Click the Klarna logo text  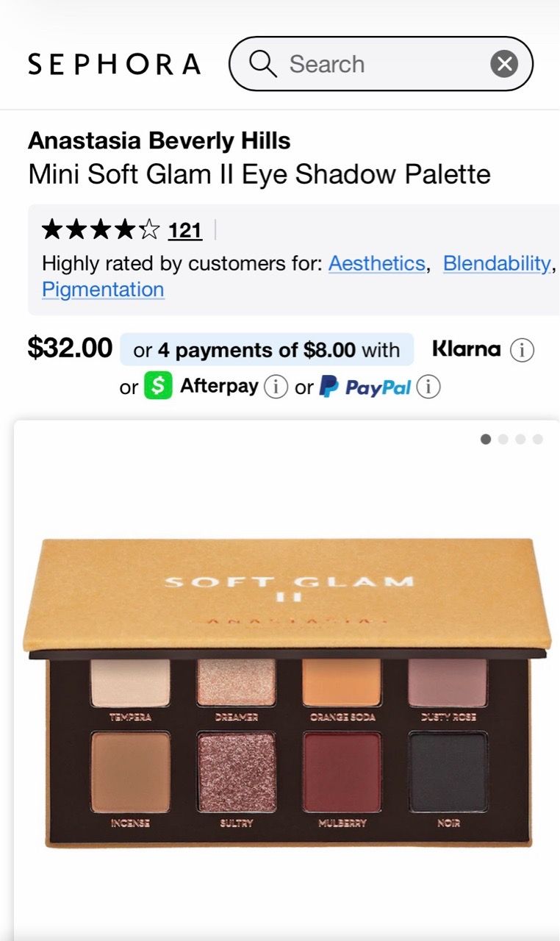(x=467, y=349)
